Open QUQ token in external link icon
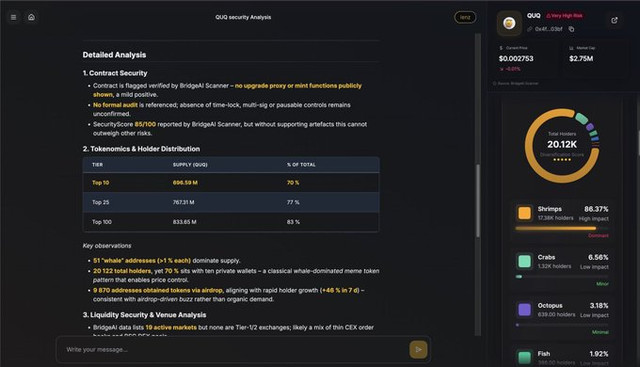Screen dimensions: 640x367 pyautogui.click(x=614, y=20)
